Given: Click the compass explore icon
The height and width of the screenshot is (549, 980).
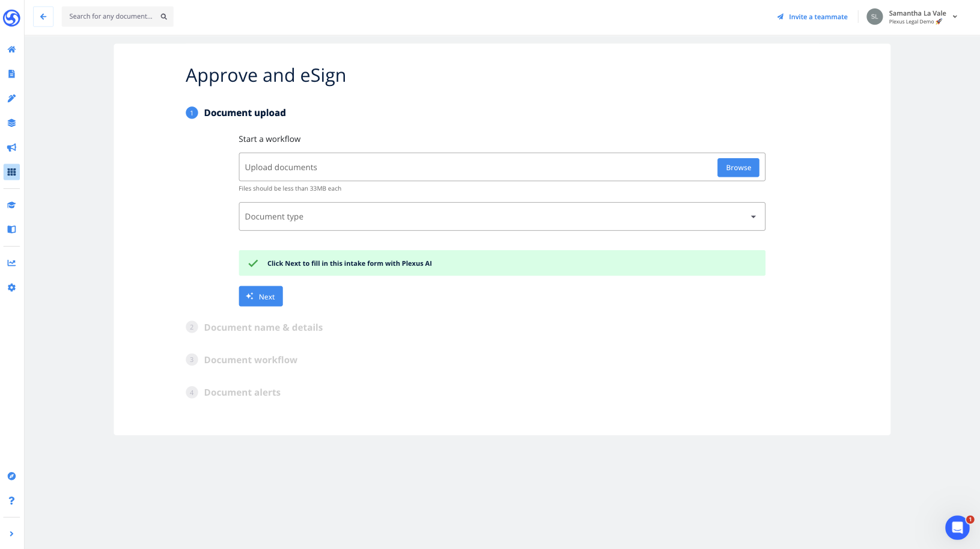Looking at the screenshot, I should (x=11, y=476).
